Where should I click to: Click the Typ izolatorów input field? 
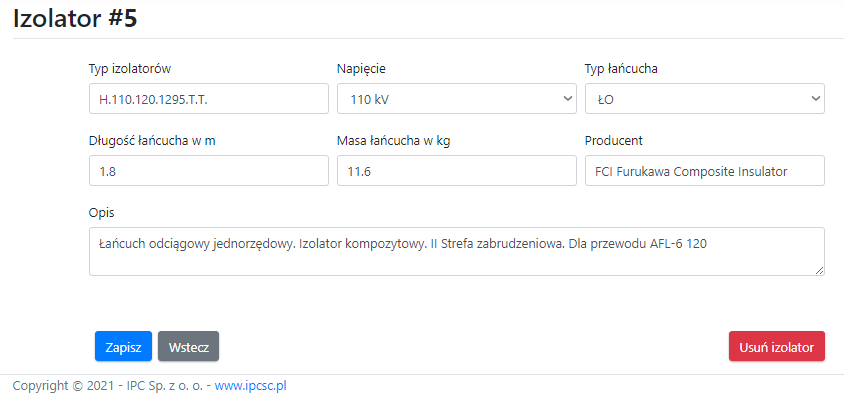(x=208, y=99)
